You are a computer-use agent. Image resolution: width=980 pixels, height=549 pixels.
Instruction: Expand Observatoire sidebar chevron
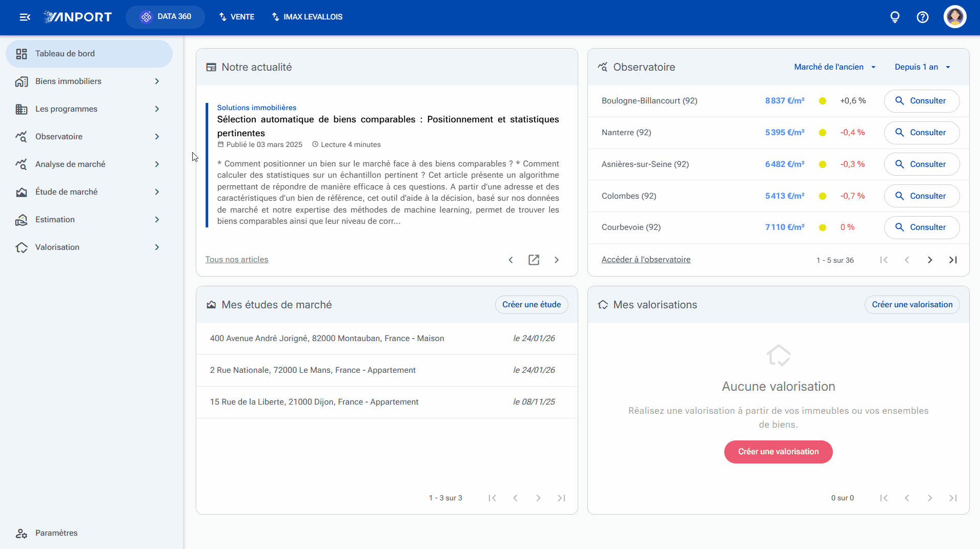click(x=157, y=137)
